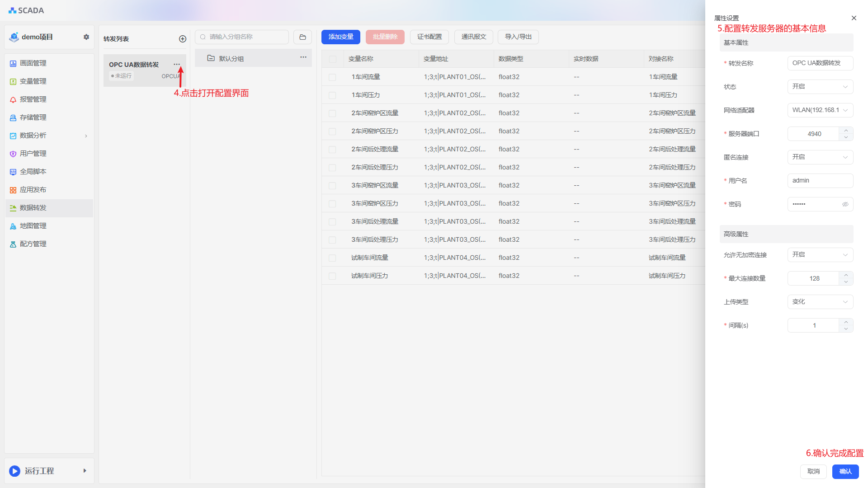
Task: Click the new folder icon button
Action: (x=302, y=37)
